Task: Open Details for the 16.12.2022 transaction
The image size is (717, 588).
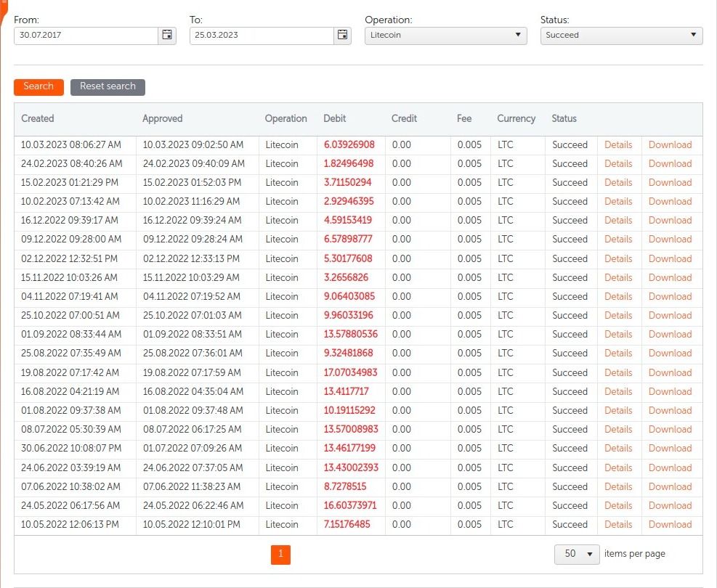Action: [618, 220]
